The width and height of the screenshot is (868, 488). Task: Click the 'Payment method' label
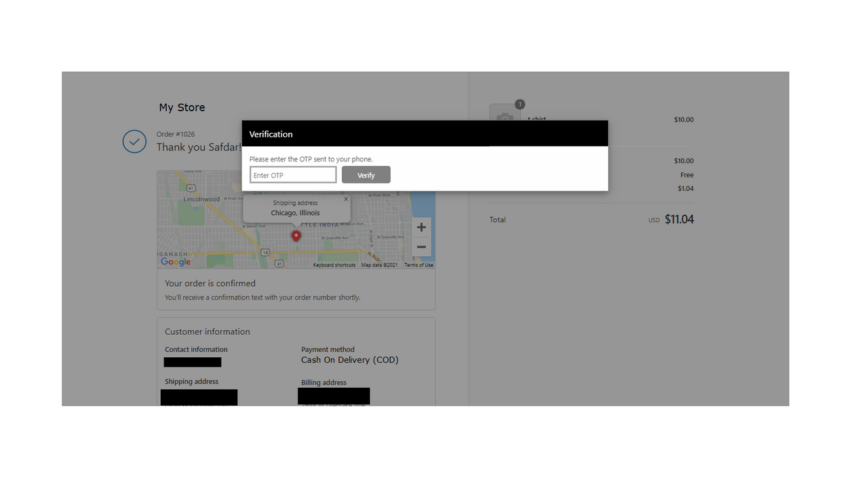328,350
